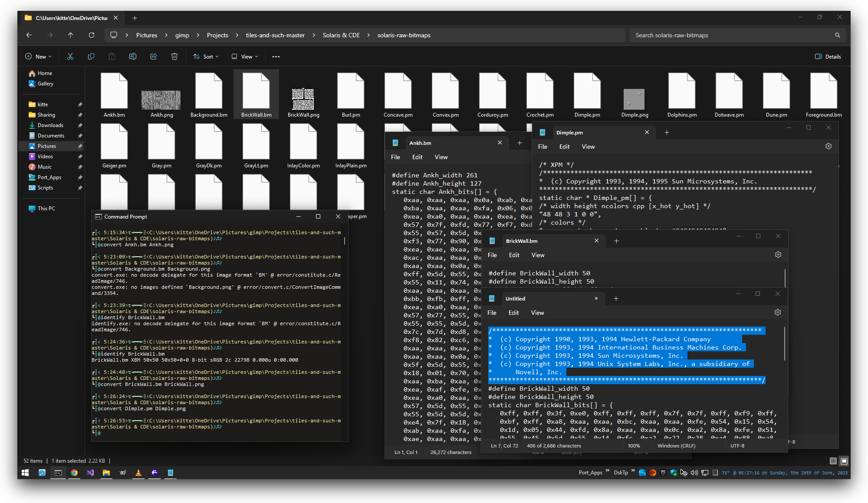Image resolution: width=868 pixels, height=503 pixels.
Task: Open the Windows Start menu
Action: pos(25,473)
